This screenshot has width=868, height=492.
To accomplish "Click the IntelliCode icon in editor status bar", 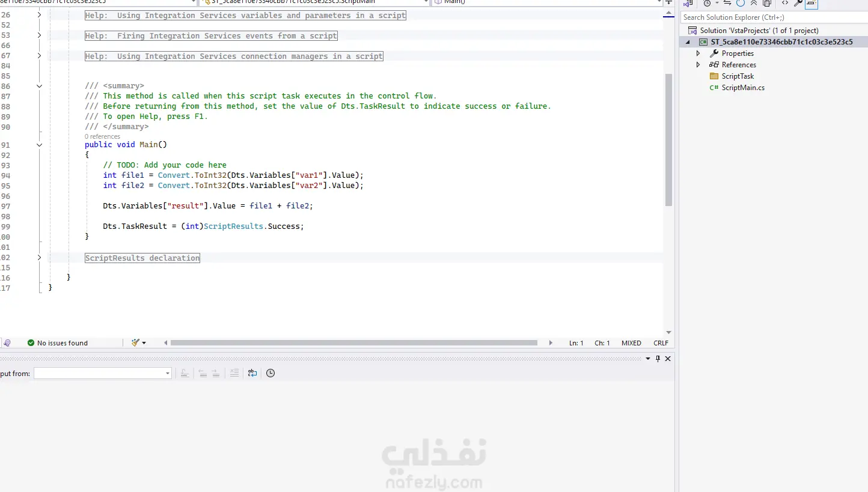I will (7, 343).
